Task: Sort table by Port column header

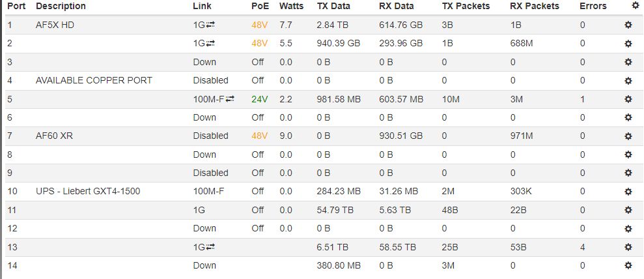Action: tap(16, 6)
